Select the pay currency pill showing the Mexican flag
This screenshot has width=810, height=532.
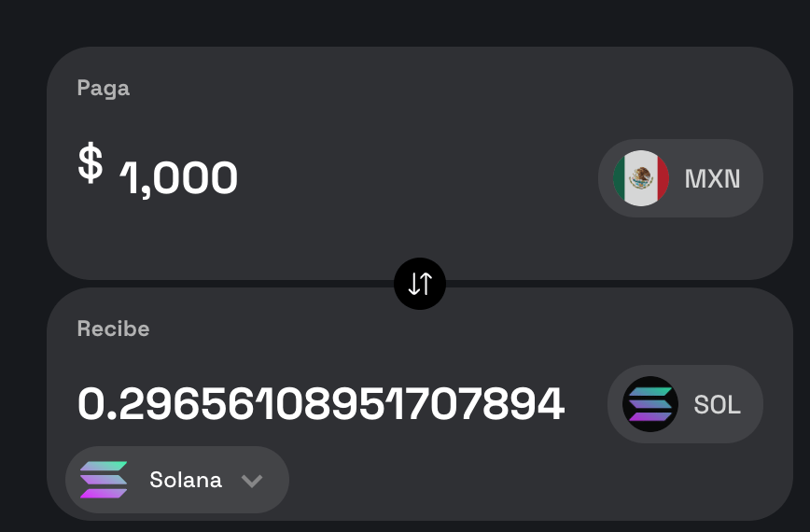click(x=680, y=178)
